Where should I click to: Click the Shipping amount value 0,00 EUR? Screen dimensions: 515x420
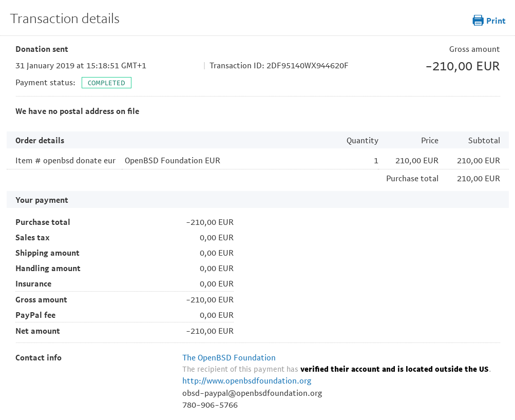pyautogui.click(x=217, y=253)
